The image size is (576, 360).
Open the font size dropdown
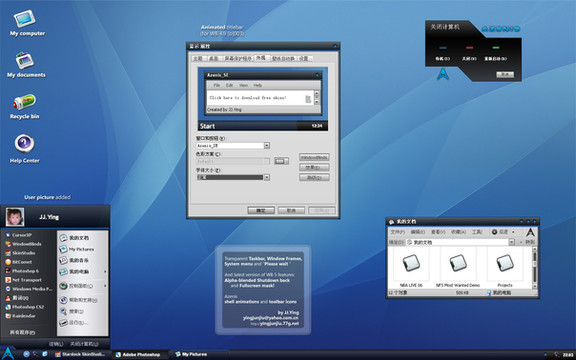267,177
